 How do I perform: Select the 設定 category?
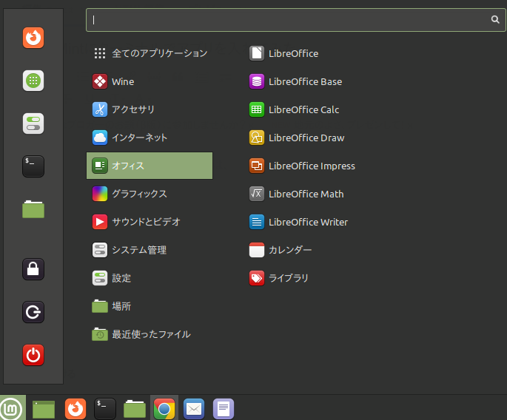pyautogui.click(x=150, y=278)
